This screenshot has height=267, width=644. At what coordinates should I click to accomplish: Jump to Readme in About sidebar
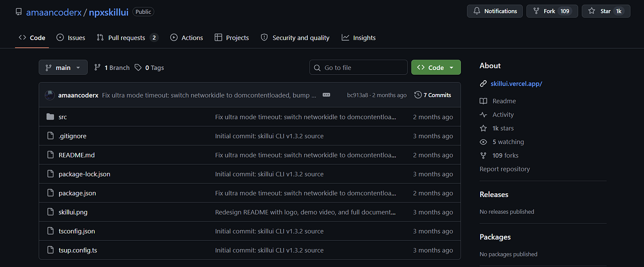click(x=504, y=101)
